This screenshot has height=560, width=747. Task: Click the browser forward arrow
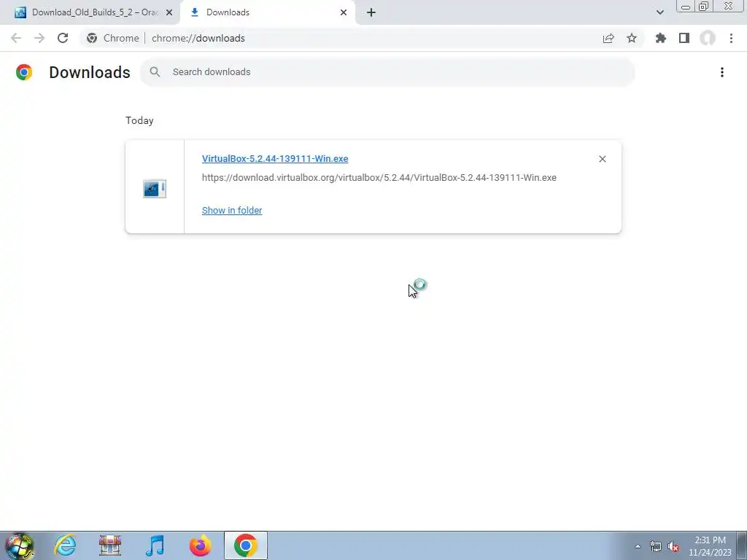click(x=39, y=38)
